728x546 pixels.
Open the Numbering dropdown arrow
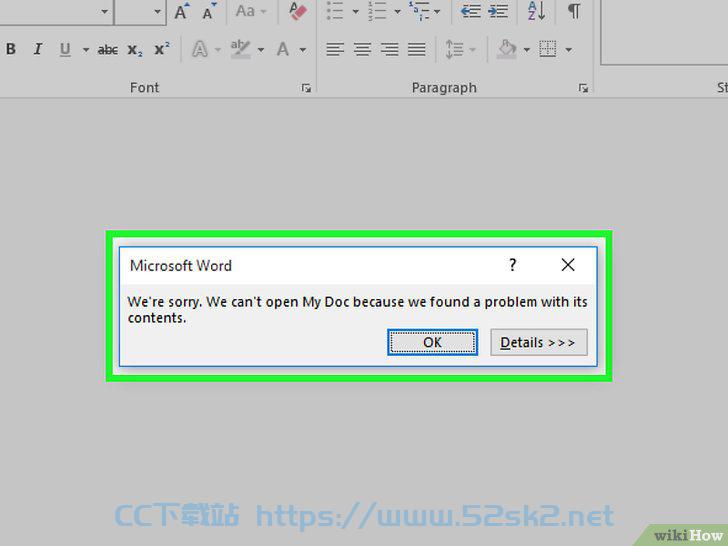click(x=397, y=11)
